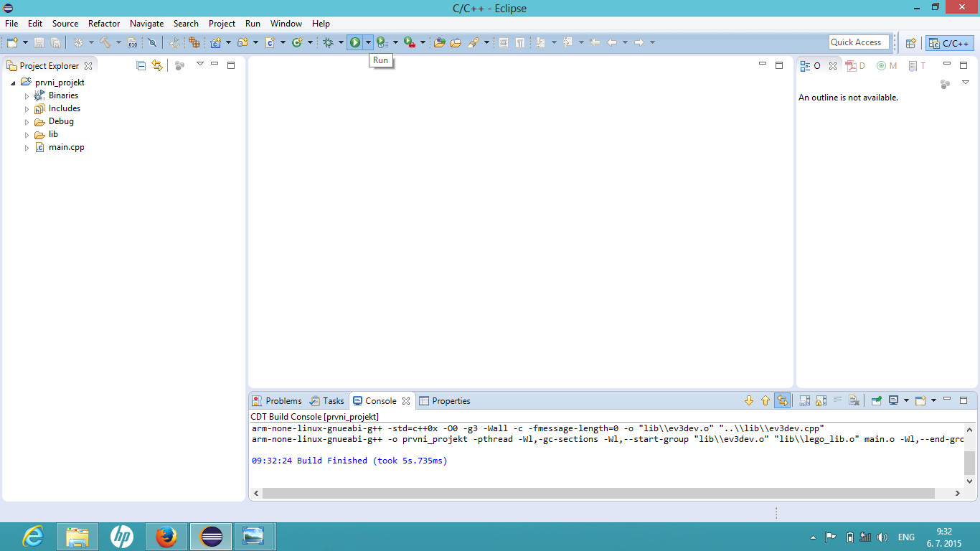This screenshot has width=980, height=551.
Task: Click the green Run button in toolbar
Action: tap(355, 42)
